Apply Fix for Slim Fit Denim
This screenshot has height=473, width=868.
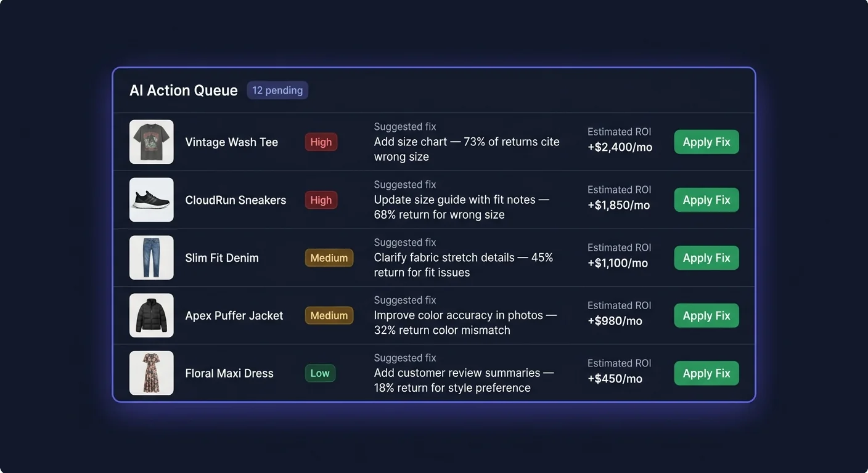pos(706,257)
